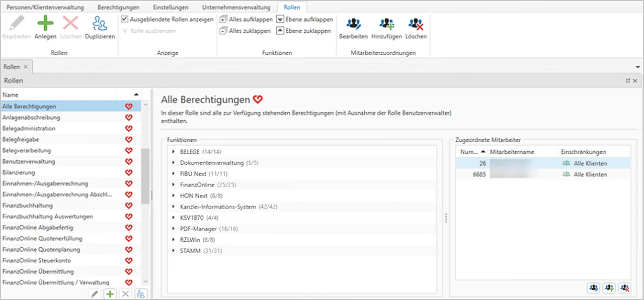Click the Duplizieren role icon

click(x=100, y=23)
